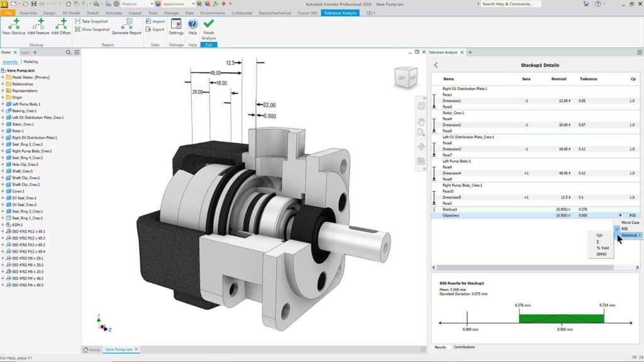The width and height of the screenshot is (644, 362).
Task: Open the Export tool
Action: click(x=153, y=29)
